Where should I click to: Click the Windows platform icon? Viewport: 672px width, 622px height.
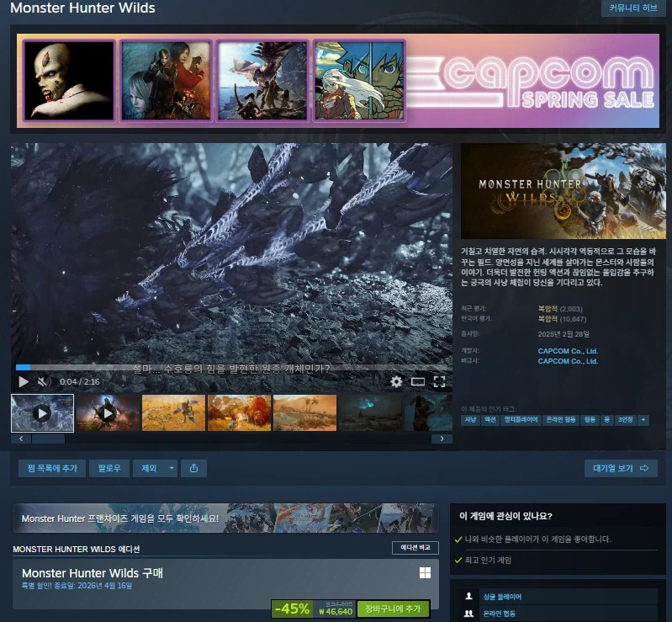point(425,572)
